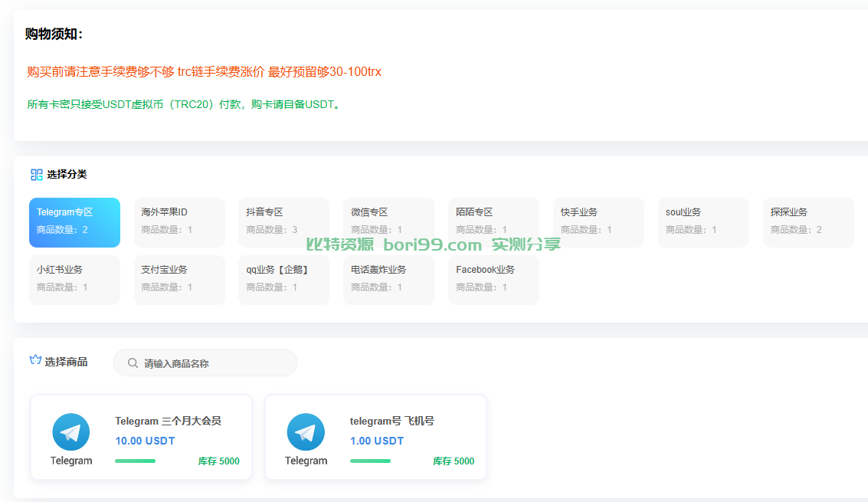The width and height of the screenshot is (868, 502).
Task: Open the Facebook业务 category
Action: (494, 280)
